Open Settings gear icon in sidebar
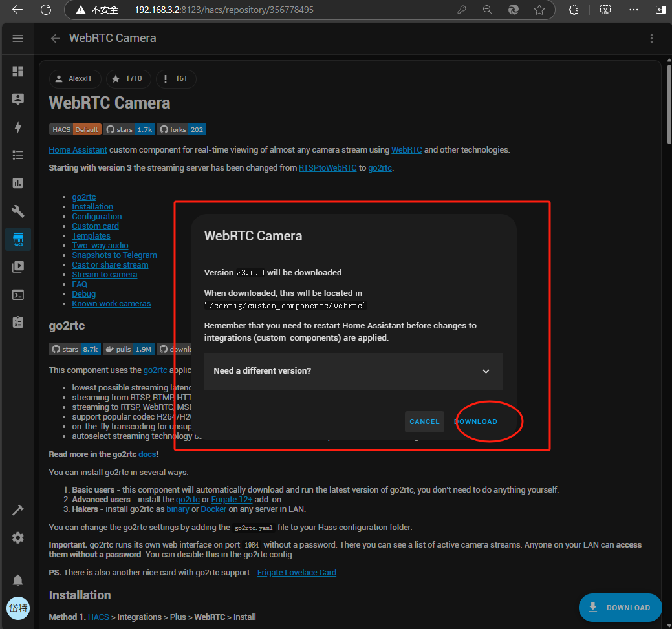The image size is (672, 629). (18, 538)
